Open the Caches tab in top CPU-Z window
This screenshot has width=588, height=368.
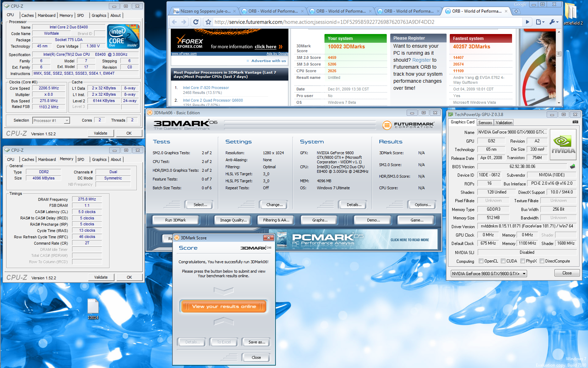point(28,15)
